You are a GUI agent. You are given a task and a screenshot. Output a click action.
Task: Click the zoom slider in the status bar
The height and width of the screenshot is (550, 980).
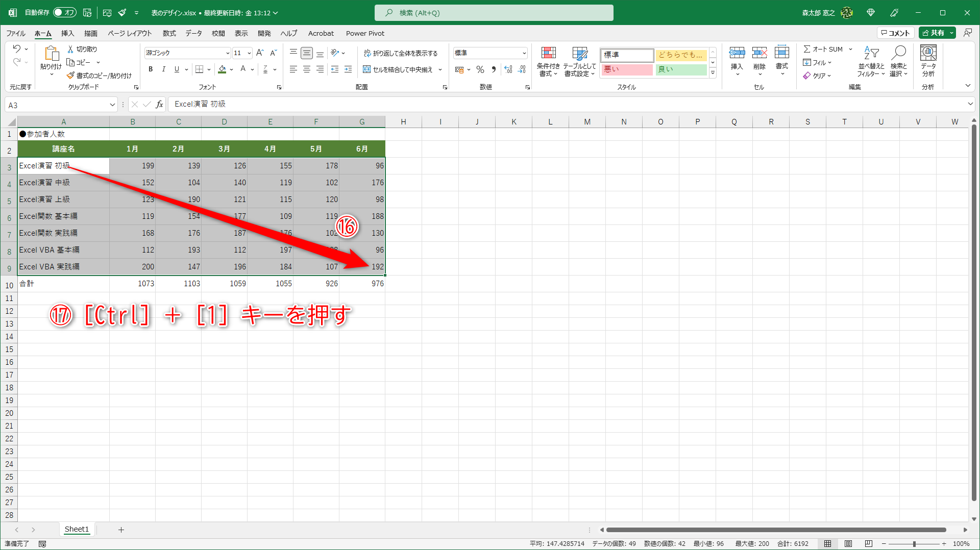(914, 544)
